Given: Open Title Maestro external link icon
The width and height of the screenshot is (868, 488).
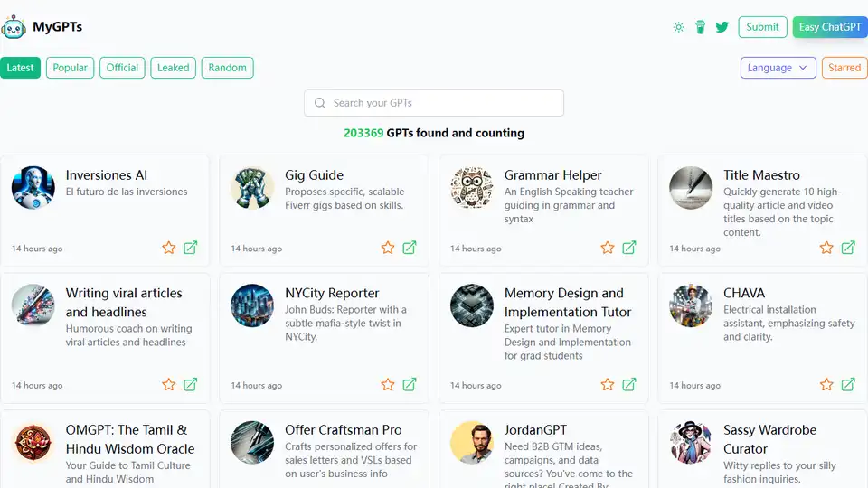Looking at the screenshot, I should click(848, 248).
